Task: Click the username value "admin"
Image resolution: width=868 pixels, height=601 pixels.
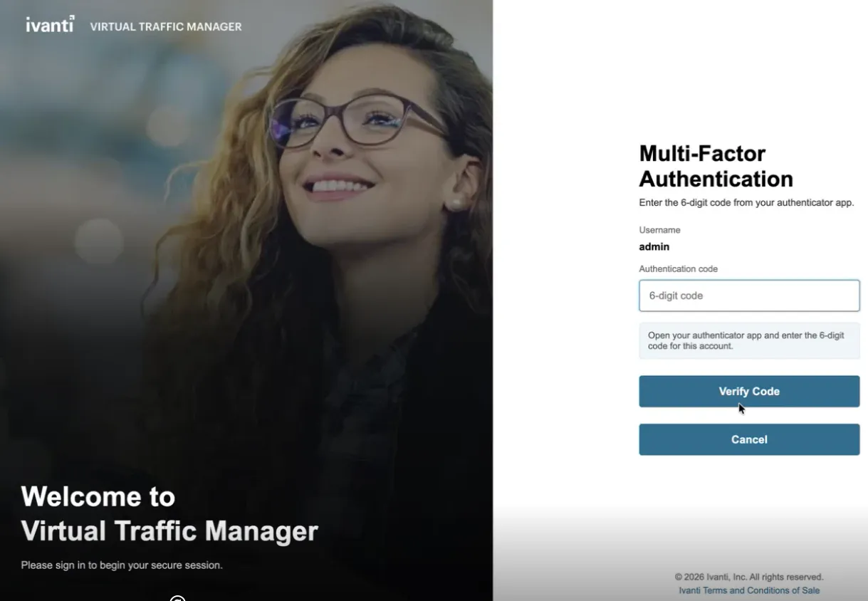Action: tap(654, 247)
